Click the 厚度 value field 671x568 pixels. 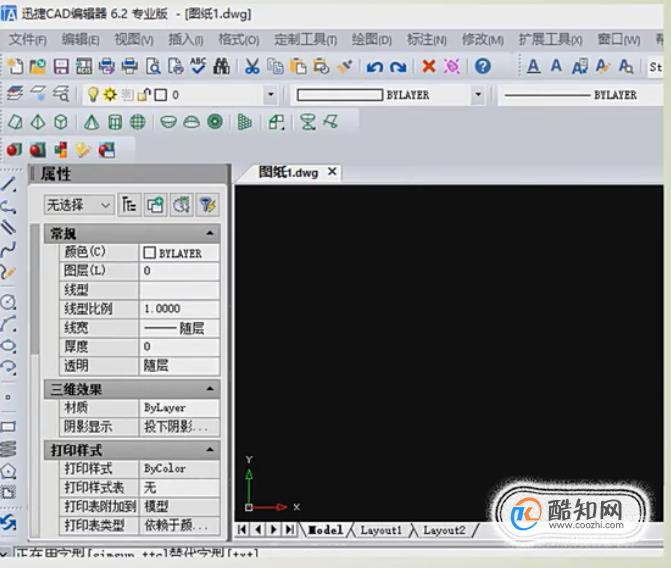(179, 346)
